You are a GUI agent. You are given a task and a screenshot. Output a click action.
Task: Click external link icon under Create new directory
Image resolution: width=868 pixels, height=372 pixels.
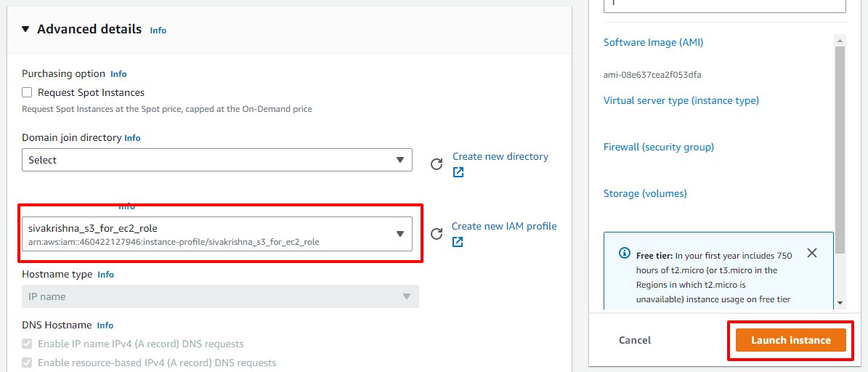tap(458, 172)
